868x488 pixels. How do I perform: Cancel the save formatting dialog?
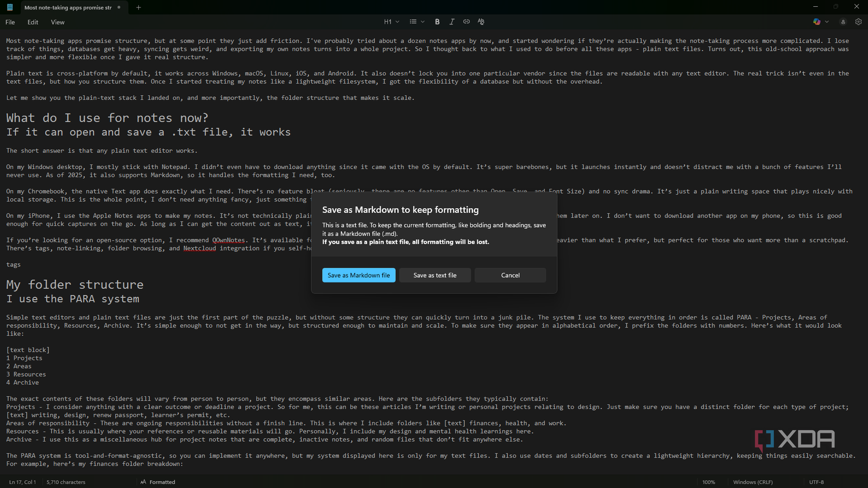click(x=510, y=275)
